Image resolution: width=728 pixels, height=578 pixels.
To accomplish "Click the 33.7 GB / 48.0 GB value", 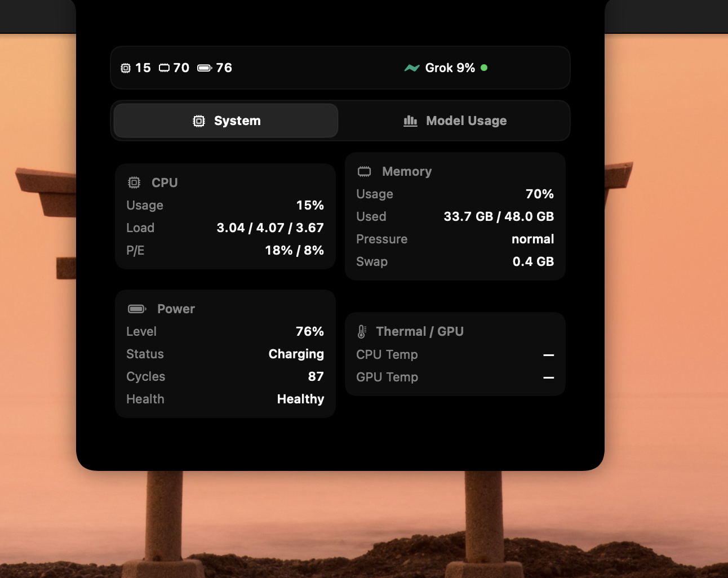I will (499, 216).
